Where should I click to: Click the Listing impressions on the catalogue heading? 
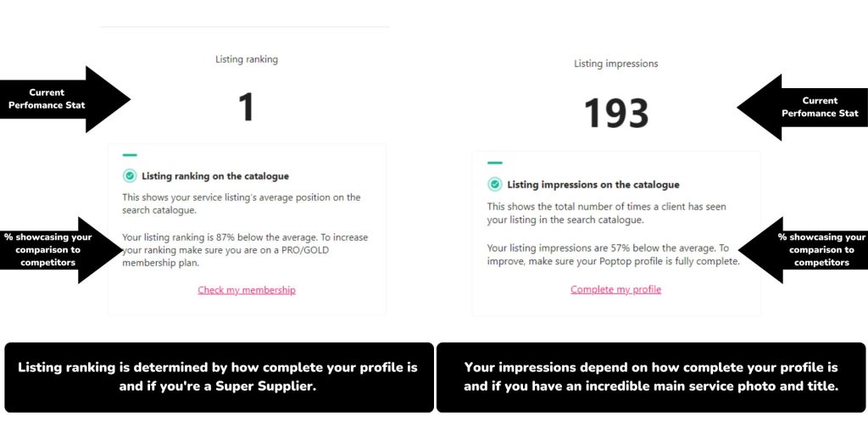click(593, 184)
